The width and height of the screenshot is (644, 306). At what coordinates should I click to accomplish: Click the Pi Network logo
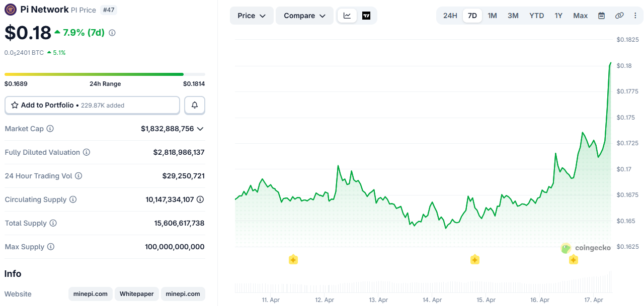(10, 9)
